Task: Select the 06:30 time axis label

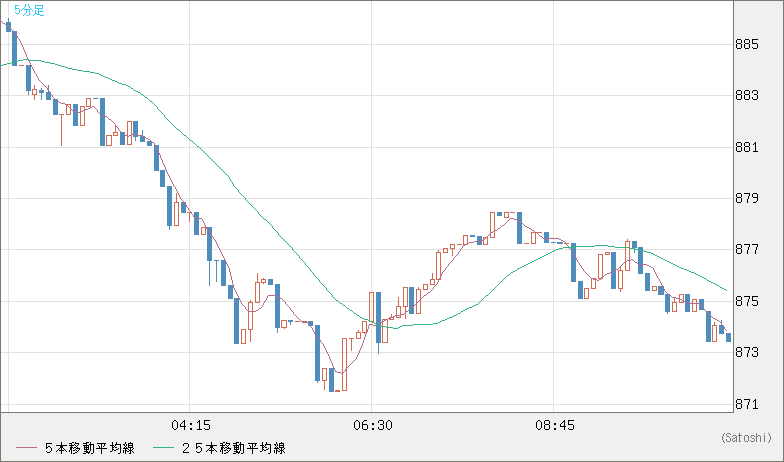Action: tap(371, 425)
